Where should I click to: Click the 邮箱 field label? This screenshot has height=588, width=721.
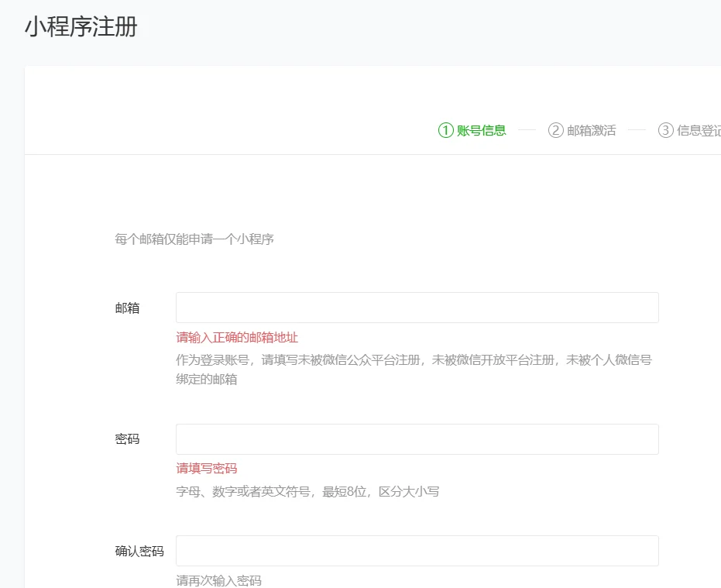pos(128,308)
